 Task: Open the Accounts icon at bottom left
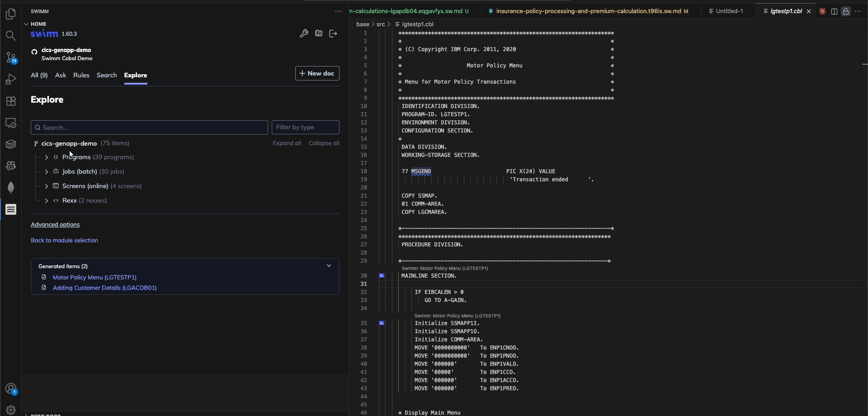10,388
